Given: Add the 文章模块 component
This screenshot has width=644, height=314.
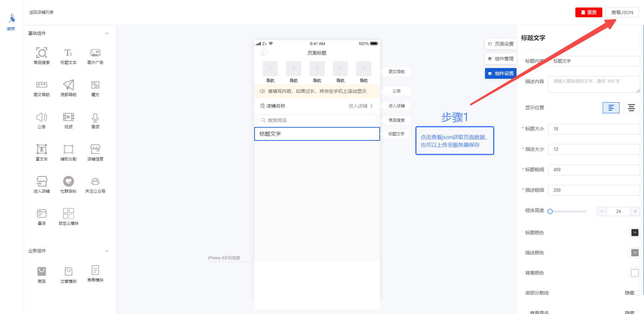Looking at the screenshot, I should click(68, 274).
